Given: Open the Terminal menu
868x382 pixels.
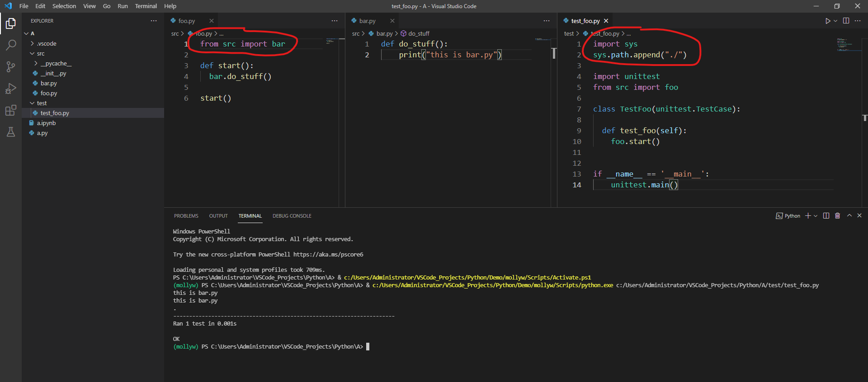Looking at the screenshot, I should (x=146, y=6).
